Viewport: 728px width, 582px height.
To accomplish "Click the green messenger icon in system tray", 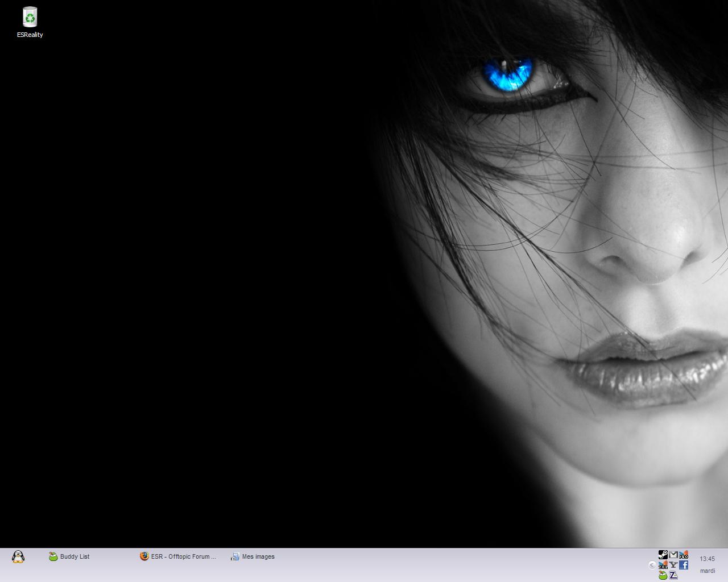I will tap(663, 575).
